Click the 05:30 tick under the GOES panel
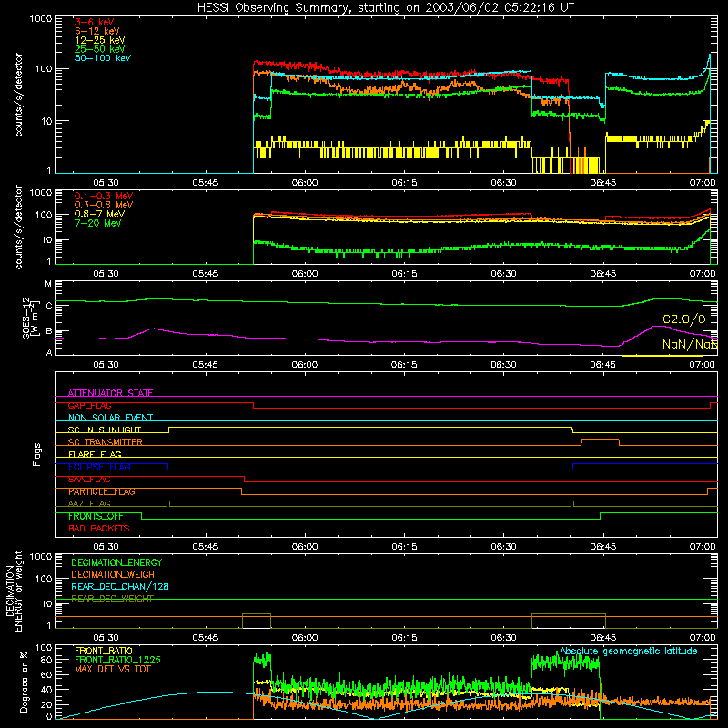Viewport: 728px width, 728px height. 106,365
